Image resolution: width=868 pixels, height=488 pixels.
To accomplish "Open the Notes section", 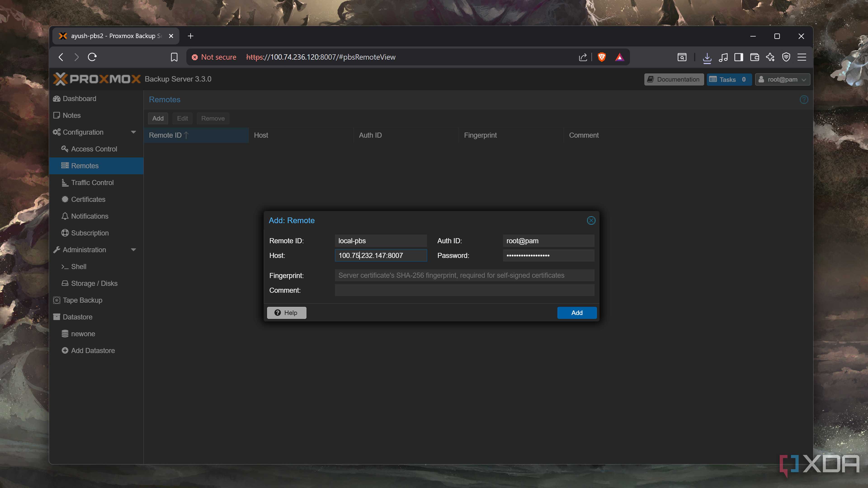I will point(96,115).
